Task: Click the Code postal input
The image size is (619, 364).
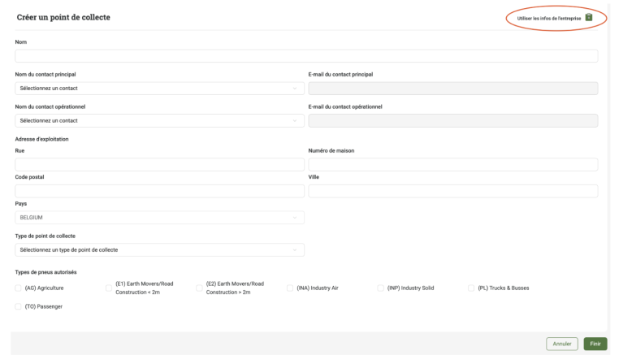Action: 159,191
